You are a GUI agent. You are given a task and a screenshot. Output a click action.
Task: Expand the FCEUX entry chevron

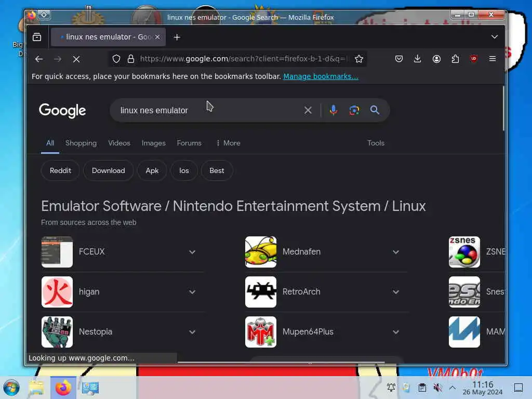point(192,252)
